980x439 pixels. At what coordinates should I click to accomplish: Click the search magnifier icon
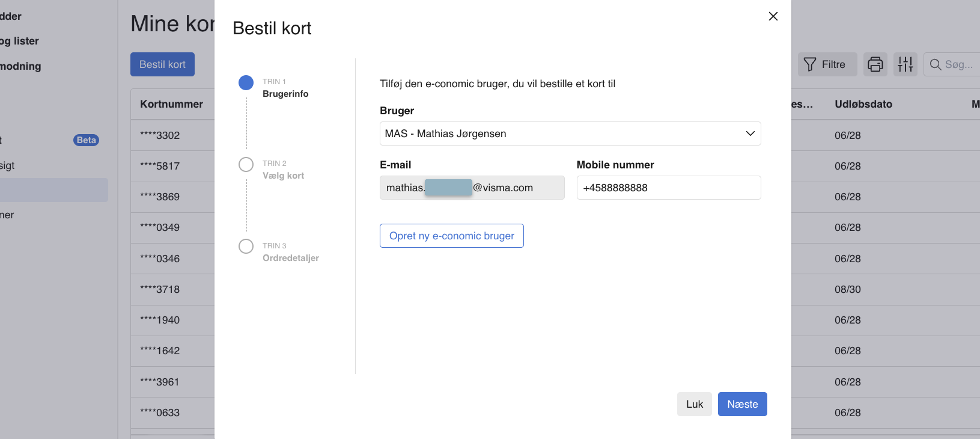click(x=935, y=64)
